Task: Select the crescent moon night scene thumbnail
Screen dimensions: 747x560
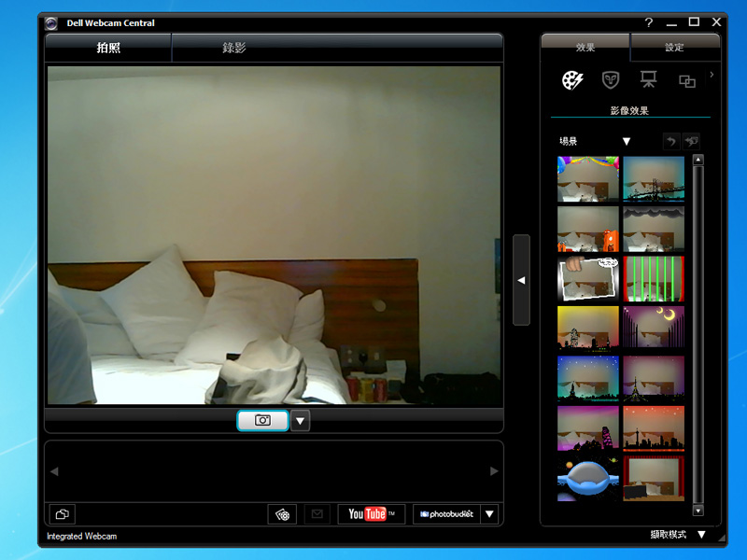Action: coord(654,328)
